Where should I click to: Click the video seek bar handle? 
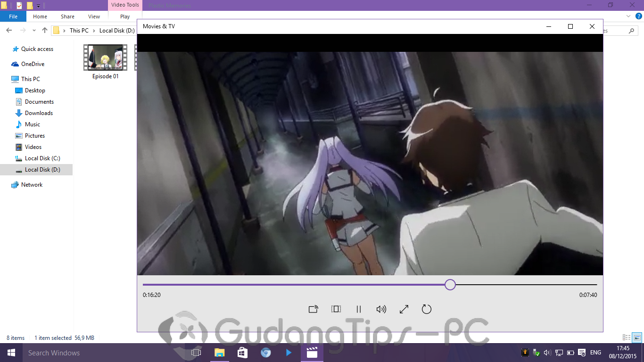[450, 285]
